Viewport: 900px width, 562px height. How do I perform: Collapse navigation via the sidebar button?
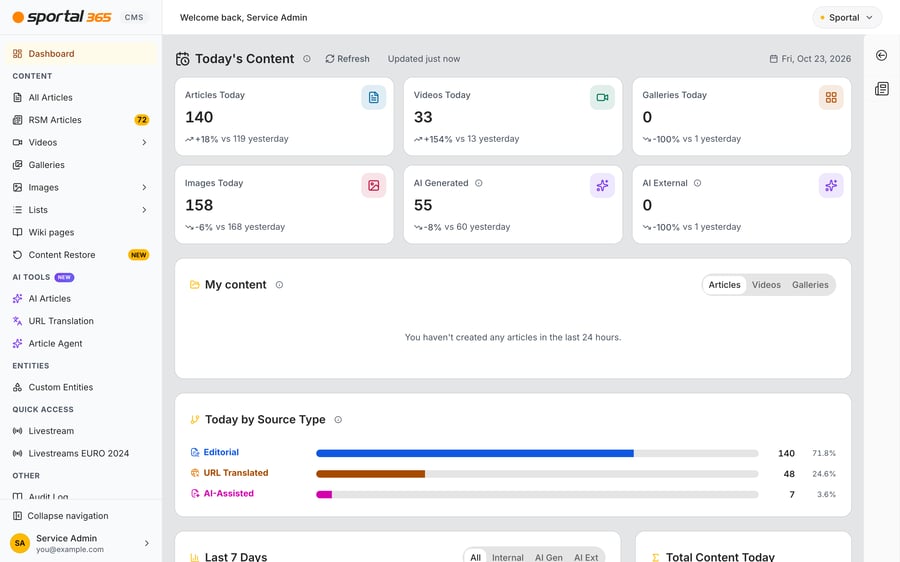click(x=61, y=516)
